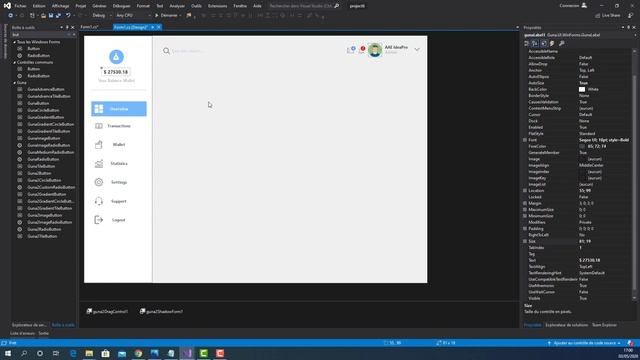Viewport: 640px width, 360px height.
Task: Expand the Font property node
Action: point(525,140)
